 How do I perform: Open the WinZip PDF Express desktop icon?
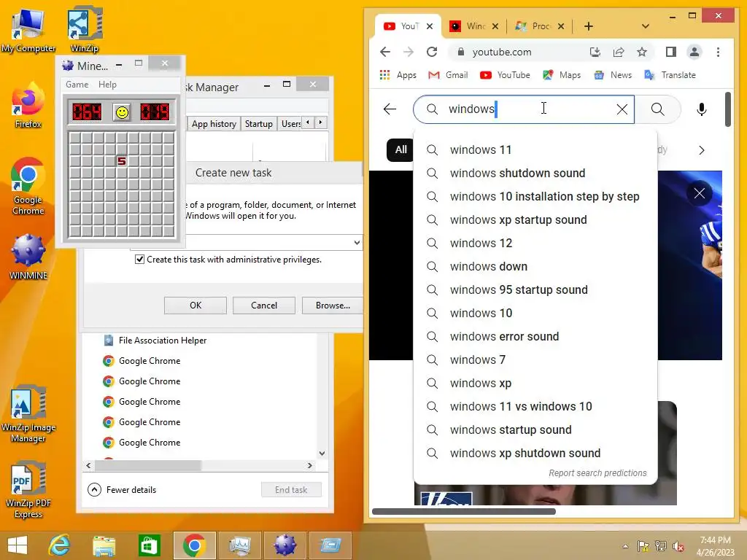click(x=28, y=489)
